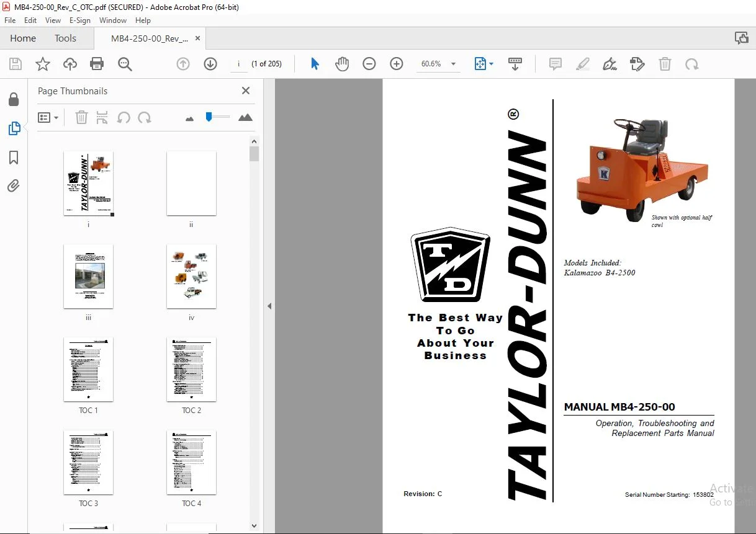The height and width of the screenshot is (534, 756).
Task: Open the Bookmarks sidebar panel
Action: (x=14, y=158)
